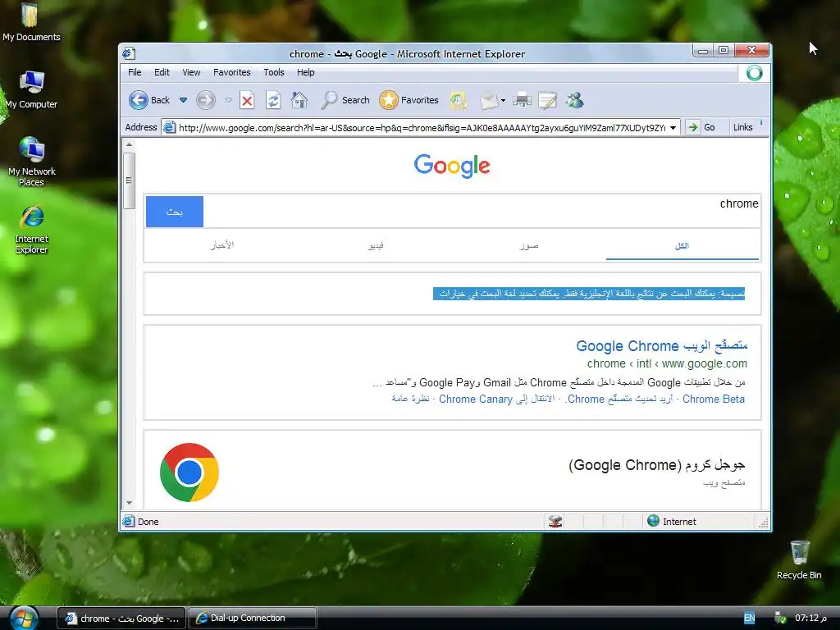Click the جوجل كروم (Google Chrome) heading
840x630 pixels.
(x=657, y=465)
